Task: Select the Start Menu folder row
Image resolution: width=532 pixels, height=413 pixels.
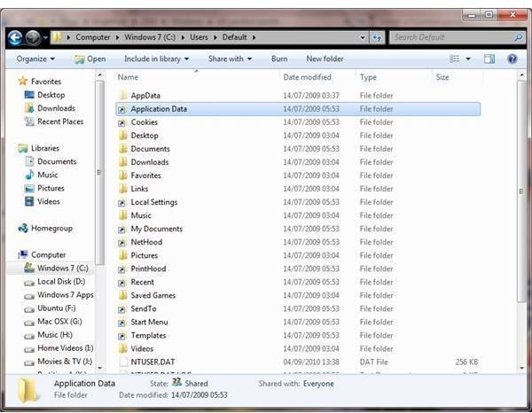Action: pyautogui.click(x=298, y=322)
